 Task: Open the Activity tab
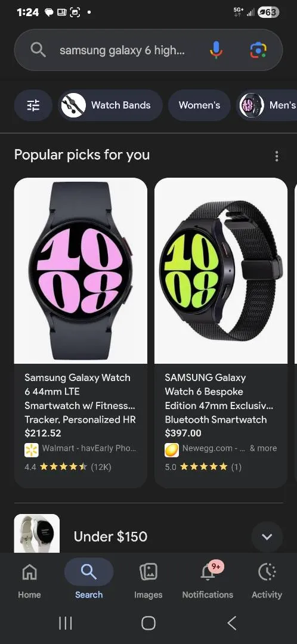[x=267, y=581]
